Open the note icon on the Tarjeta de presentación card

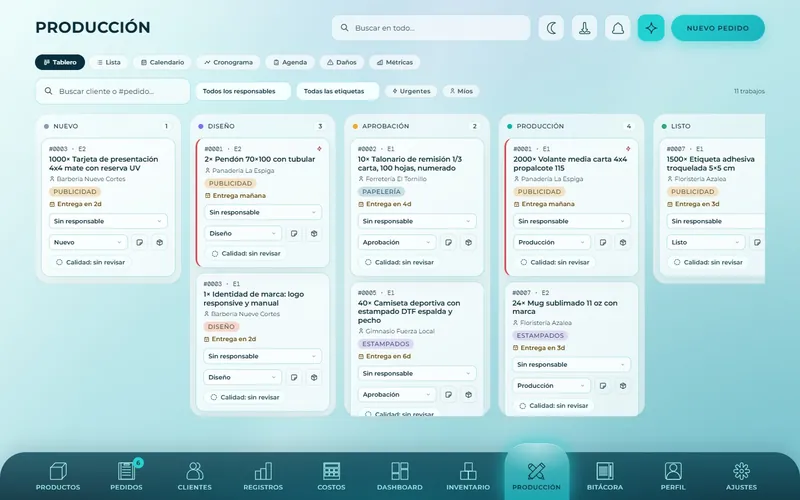pyautogui.click(x=139, y=242)
